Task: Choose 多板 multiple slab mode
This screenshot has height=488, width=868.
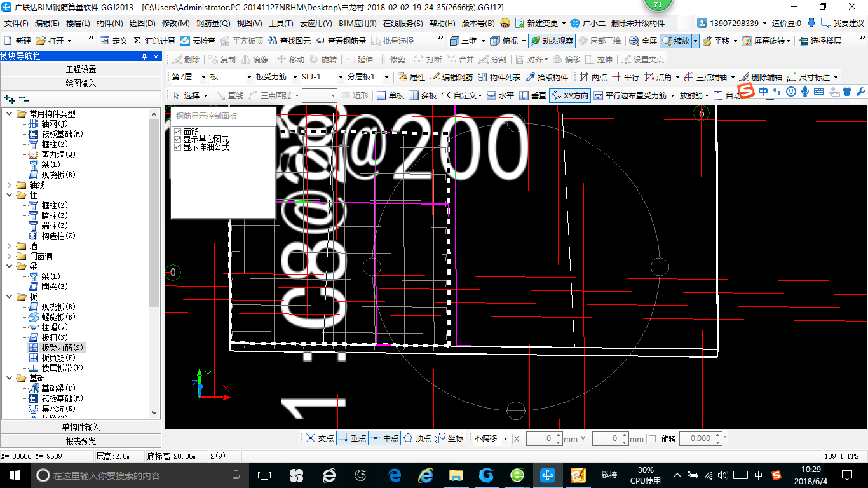Action: pos(423,95)
